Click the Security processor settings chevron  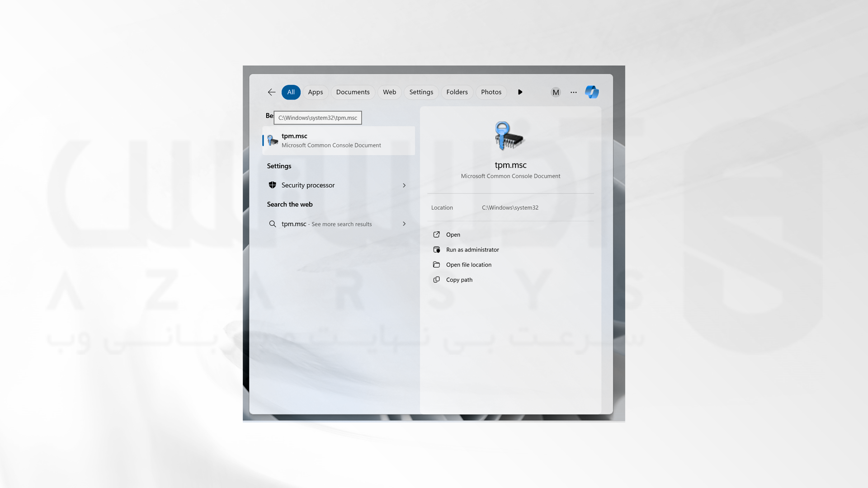(x=404, y=185)
